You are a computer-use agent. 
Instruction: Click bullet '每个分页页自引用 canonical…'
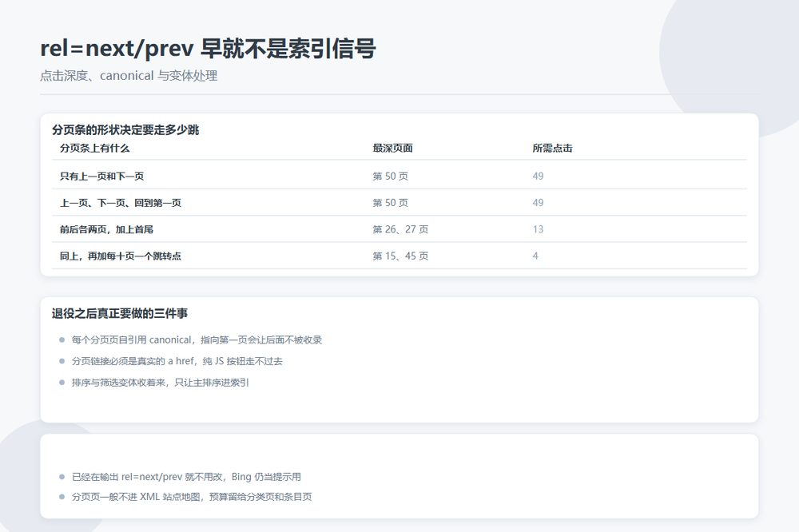(x=197, y=340)
